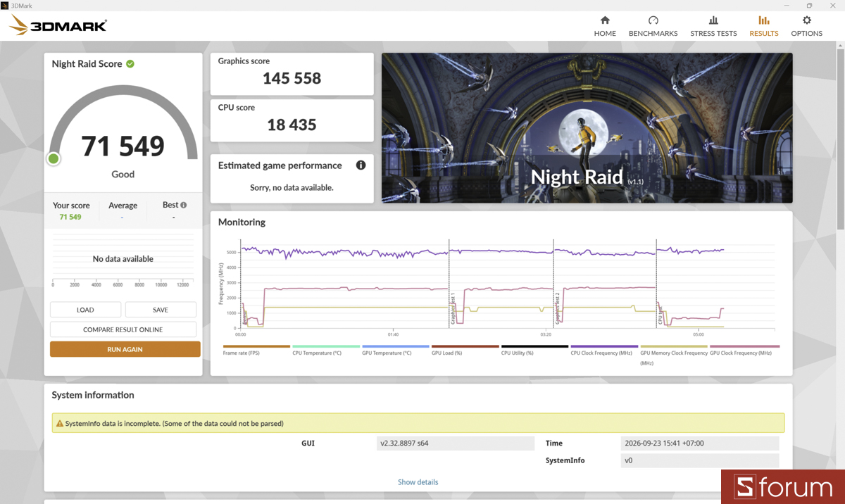Viewport: 845px width, 504px height.
Task: Click the 'No data available' chart text
Action: coord(123,259)
